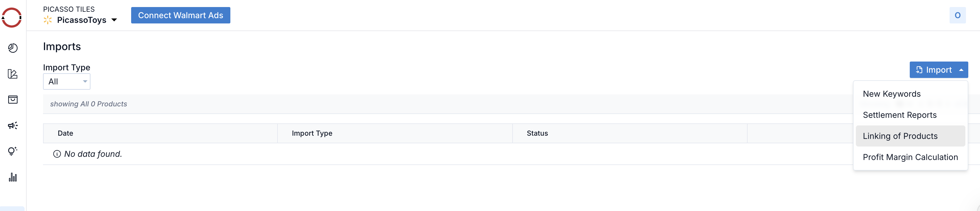Viewport: 980px width, 211px height.
Task: Click Connect Walmart Ads button
Action: coord(180,15)
